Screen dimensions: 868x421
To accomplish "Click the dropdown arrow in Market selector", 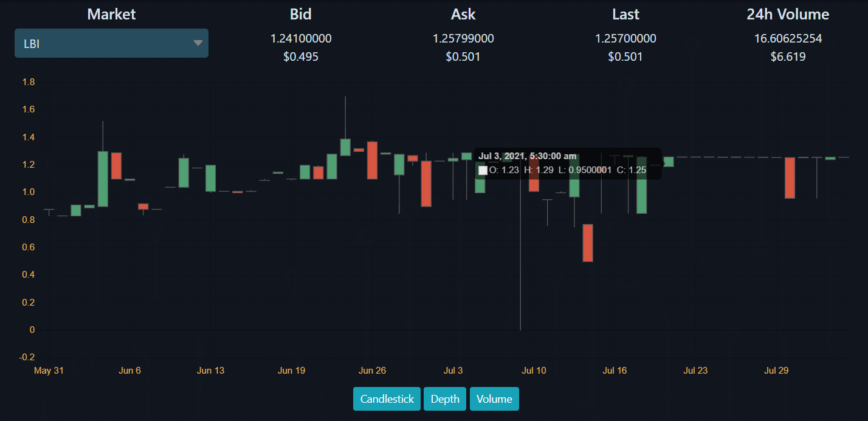I will [198, 43].
